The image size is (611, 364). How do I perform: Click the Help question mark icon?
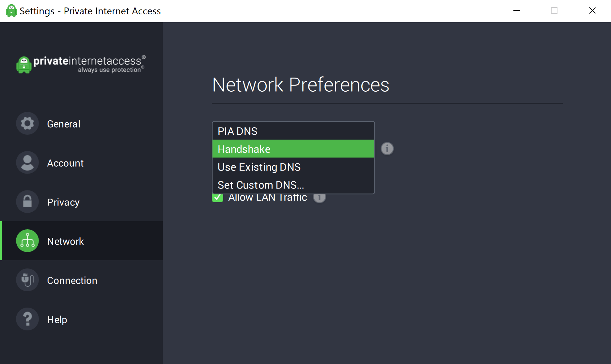click(27, 319)
